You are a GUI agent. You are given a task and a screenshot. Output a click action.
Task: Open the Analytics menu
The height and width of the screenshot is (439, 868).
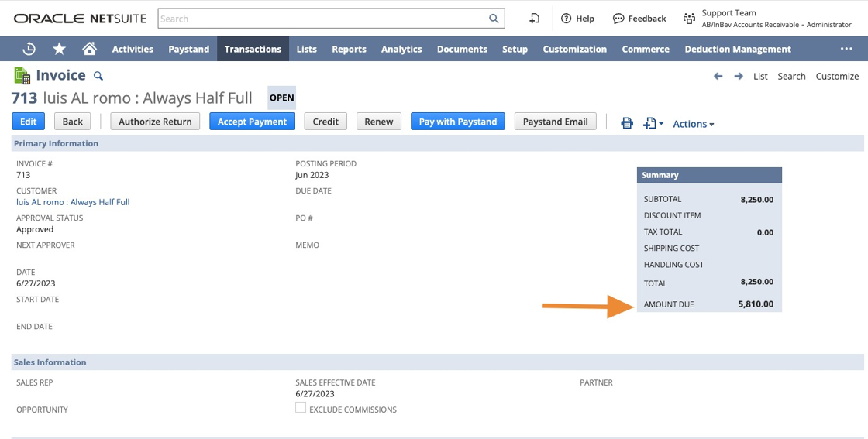401,50
